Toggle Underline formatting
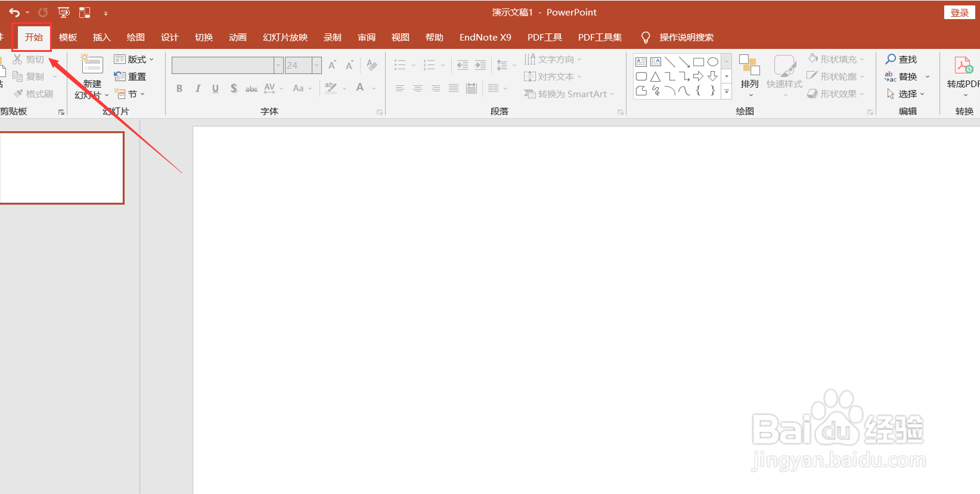The width and height of the screenshot is (980, 494). 215,88
